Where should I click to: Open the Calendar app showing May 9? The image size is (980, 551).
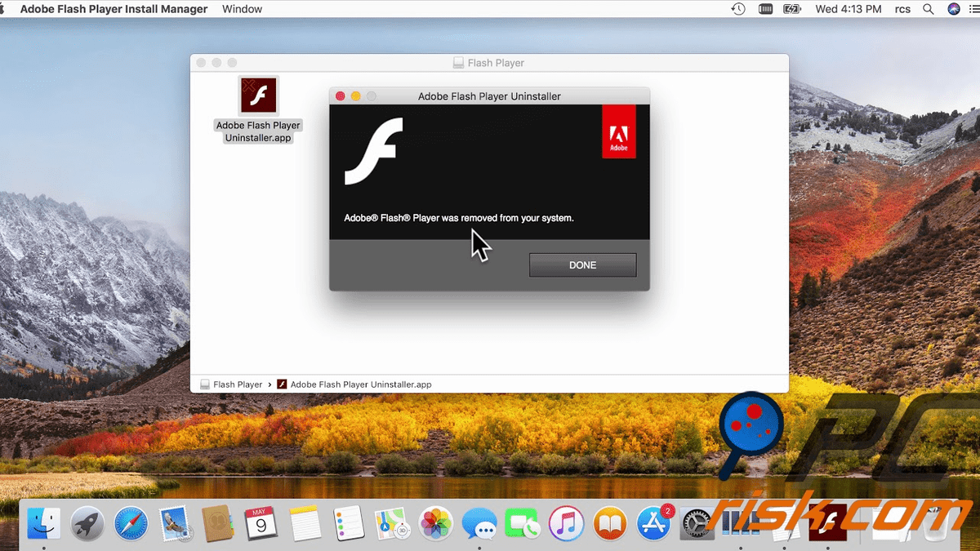[261, 523]
